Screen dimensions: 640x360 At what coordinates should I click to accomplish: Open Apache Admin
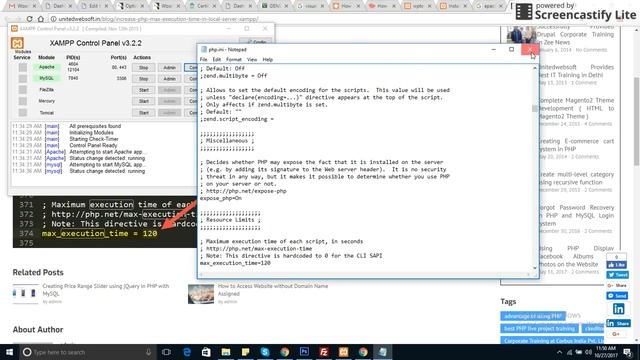pyautogui.click(x=169, y=68)
